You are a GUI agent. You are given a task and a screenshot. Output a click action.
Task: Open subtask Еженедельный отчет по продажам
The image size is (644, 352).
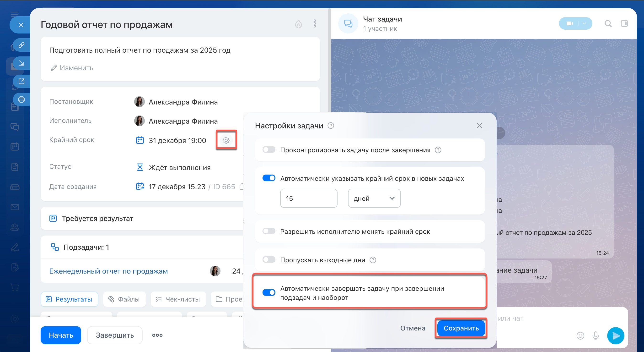[x=108, y=271]
